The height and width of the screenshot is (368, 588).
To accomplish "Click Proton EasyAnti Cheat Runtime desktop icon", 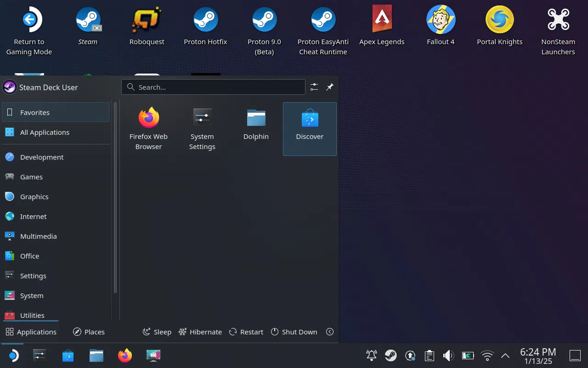I will 323,31.
